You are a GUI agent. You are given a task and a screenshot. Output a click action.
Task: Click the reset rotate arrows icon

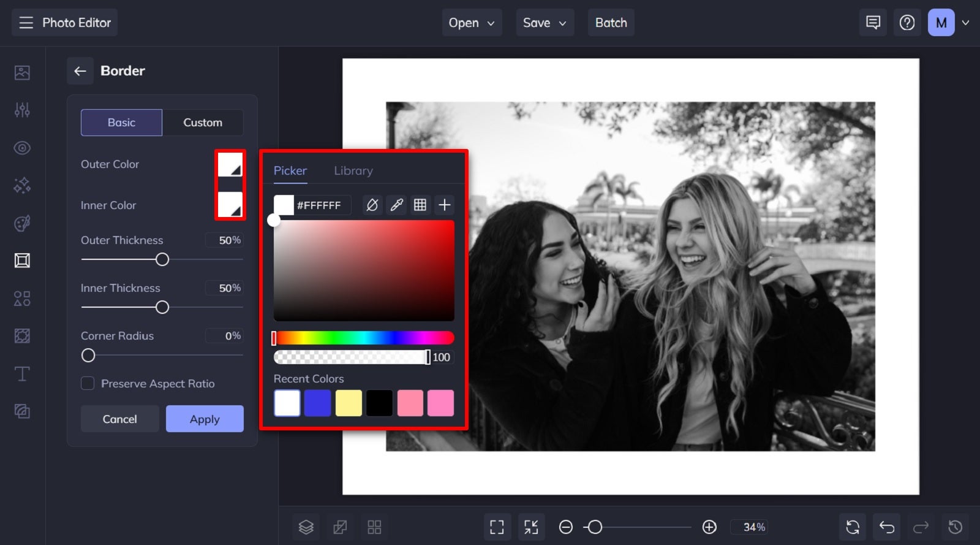853,527
